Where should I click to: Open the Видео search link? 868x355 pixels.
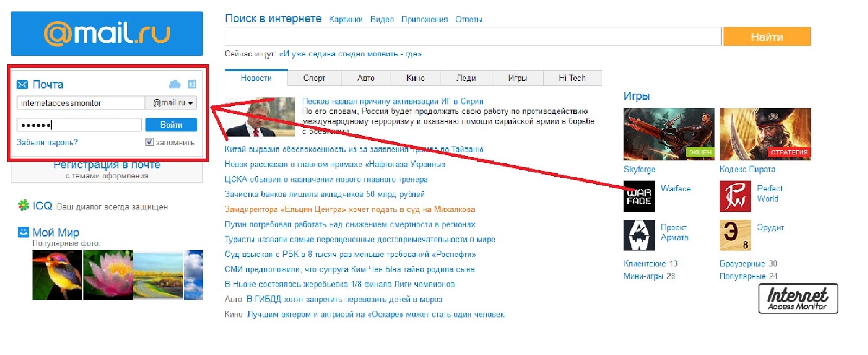click(x=382, y=20)
